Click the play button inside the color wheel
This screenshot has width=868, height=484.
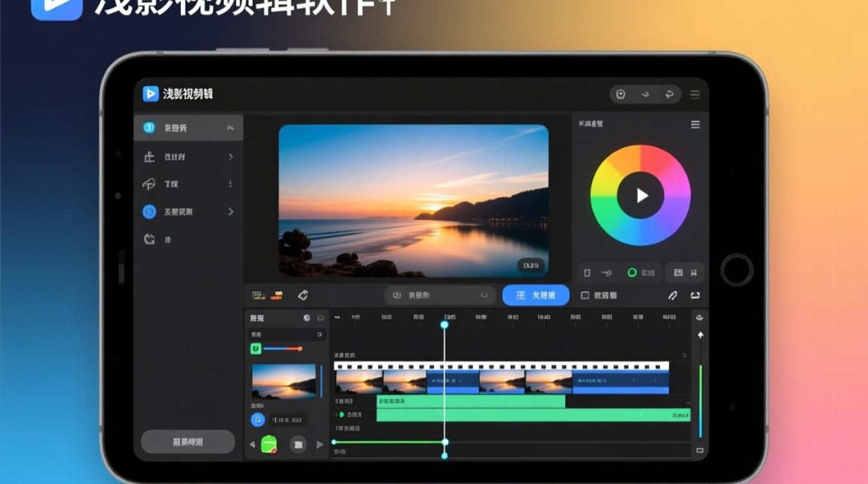pos(641,196)
